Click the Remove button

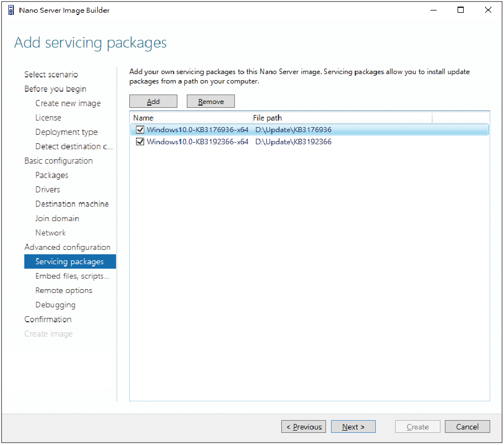click(x=211, y=102)
